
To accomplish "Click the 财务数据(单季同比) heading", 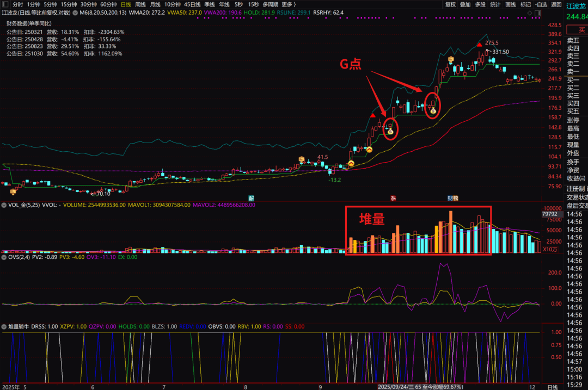I will 29,23.
